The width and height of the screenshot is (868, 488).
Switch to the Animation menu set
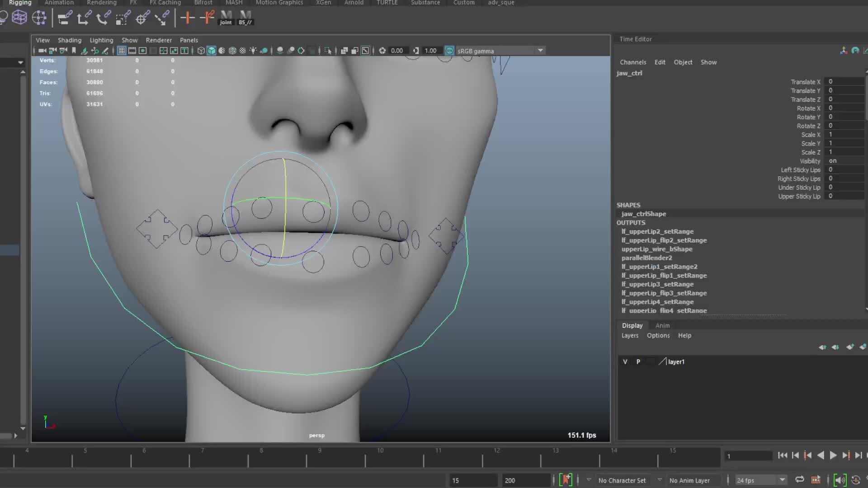click(x=59, y=3)
